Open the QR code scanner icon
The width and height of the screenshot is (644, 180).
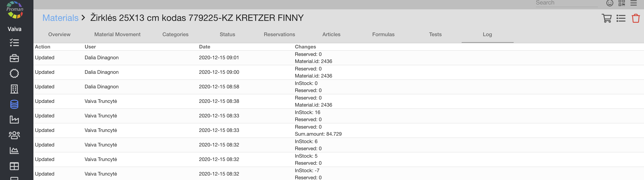tap(622, 3)
